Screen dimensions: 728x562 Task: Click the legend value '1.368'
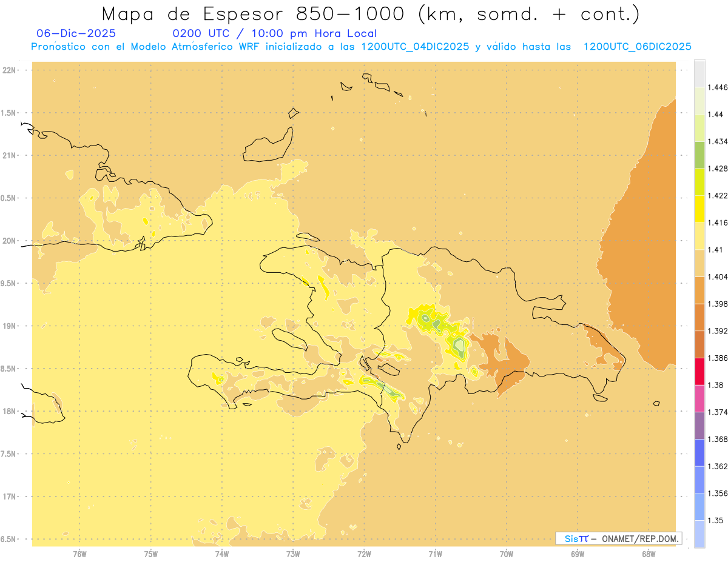[718, 440]
